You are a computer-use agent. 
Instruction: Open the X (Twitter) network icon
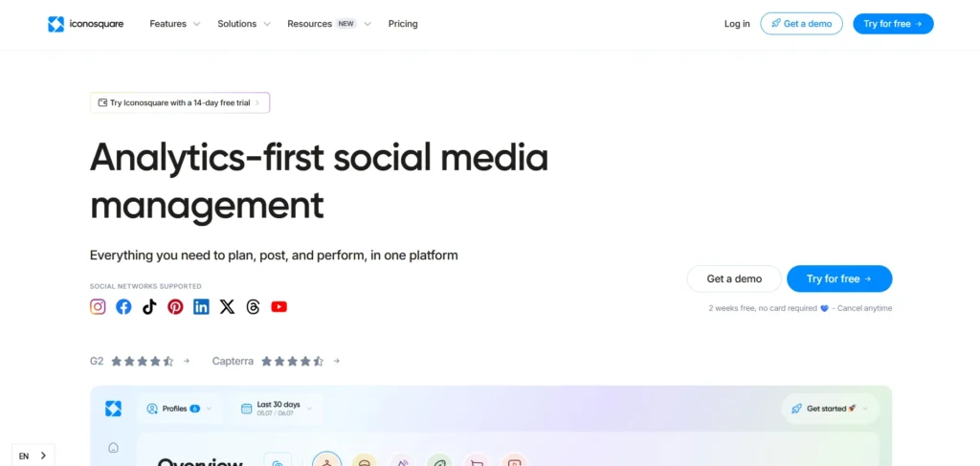[228, 307]
